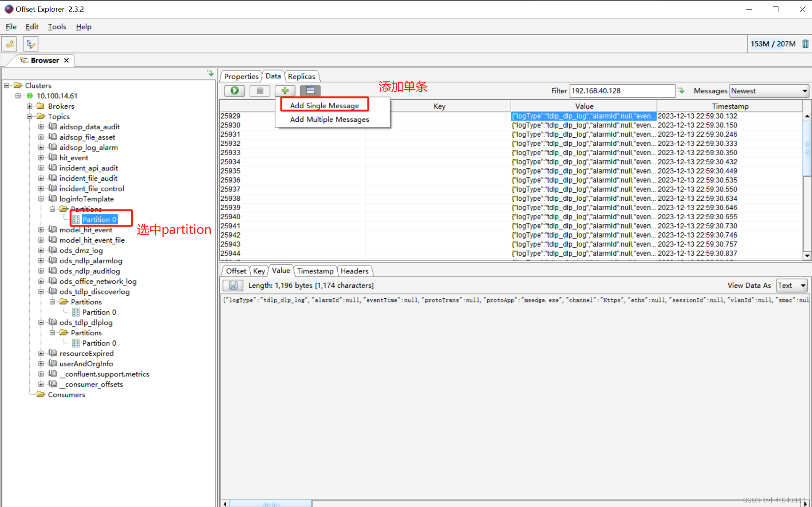Switch to the Properties tab
Image resolution: width=812 pixels, height=507 pixels.
241,76
